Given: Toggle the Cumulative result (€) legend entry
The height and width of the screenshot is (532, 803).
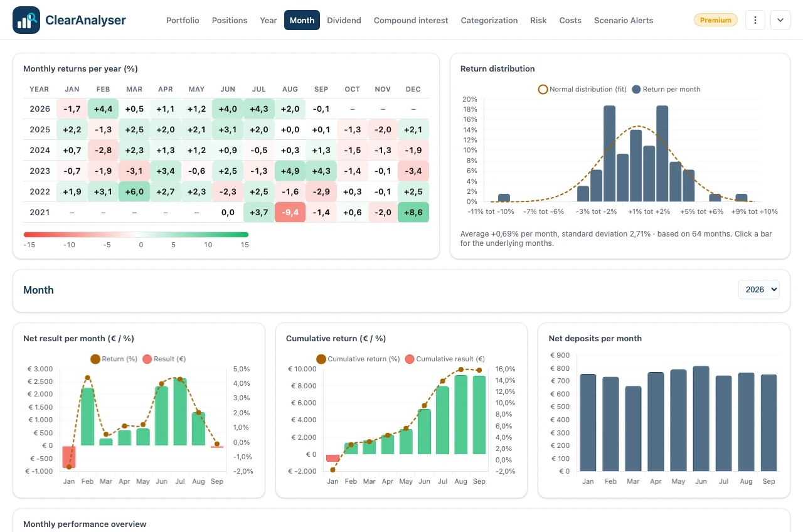Looking at the screenshot, I should pos(445,359).
